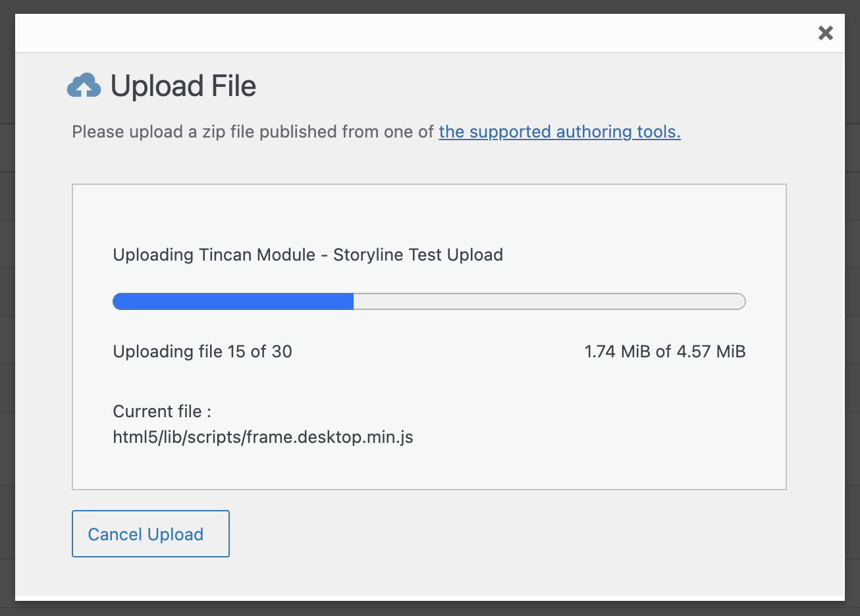Click the blue filled part of progress bar

(x=234, y=301)
